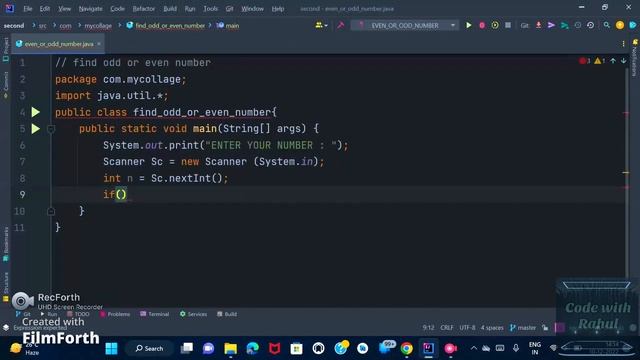Open the blue plugin icon at toolbar end
Image resolution: width=640 pixels, height=360 pixels.
tap(633, 25)
